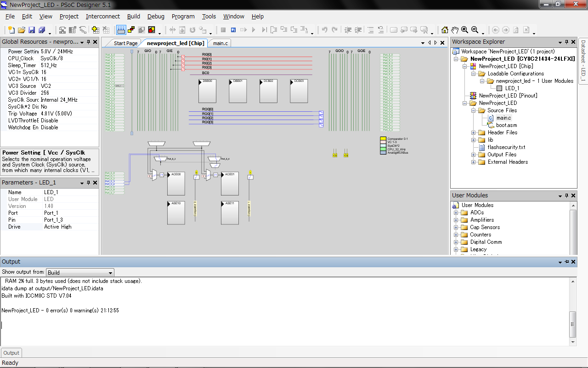Expand the ADCs user module category
This screenshot has width=588, height=368.
pyautogui.click(x=456, y=213)
